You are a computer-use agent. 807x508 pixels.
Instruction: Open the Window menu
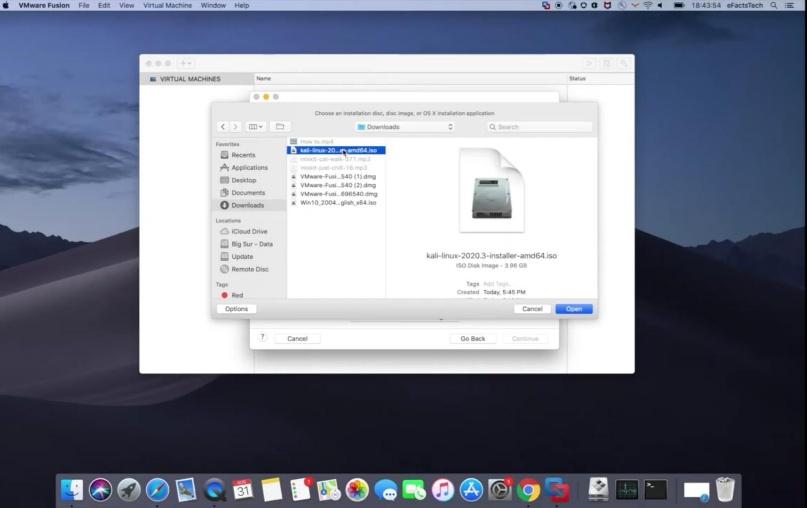point(213,5)
